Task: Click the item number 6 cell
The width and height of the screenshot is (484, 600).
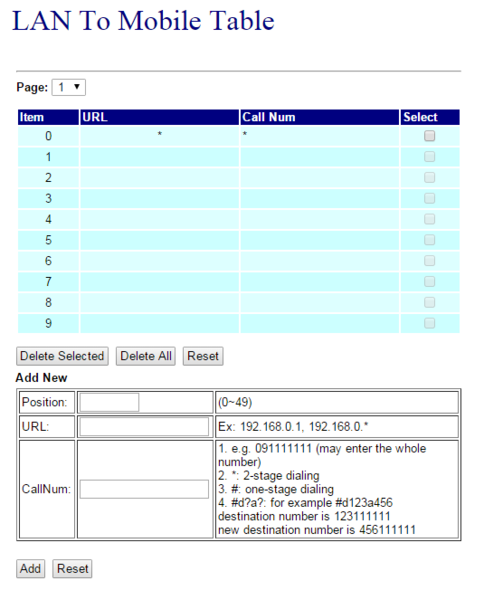Action: pyautogui.click(x=48, y=261)
